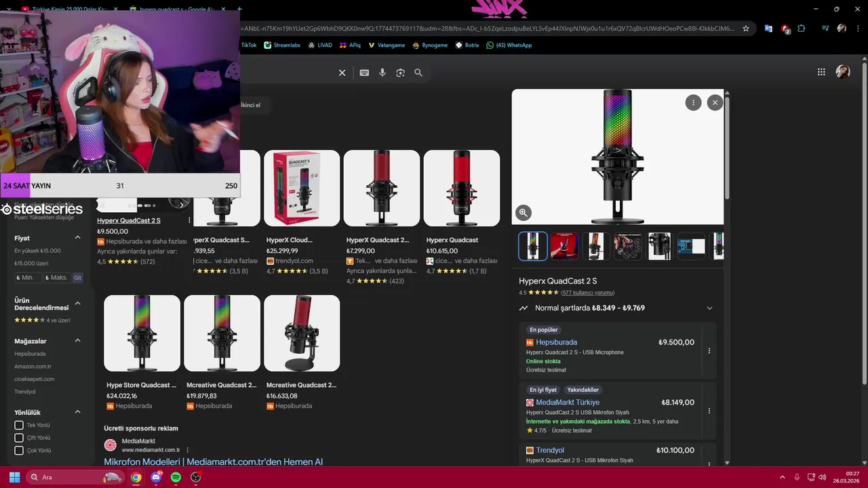Open the Hype Store Quadcast product card
Image resolution: width=868 pixels, height=488 pixels.
(x=142, y=352)
